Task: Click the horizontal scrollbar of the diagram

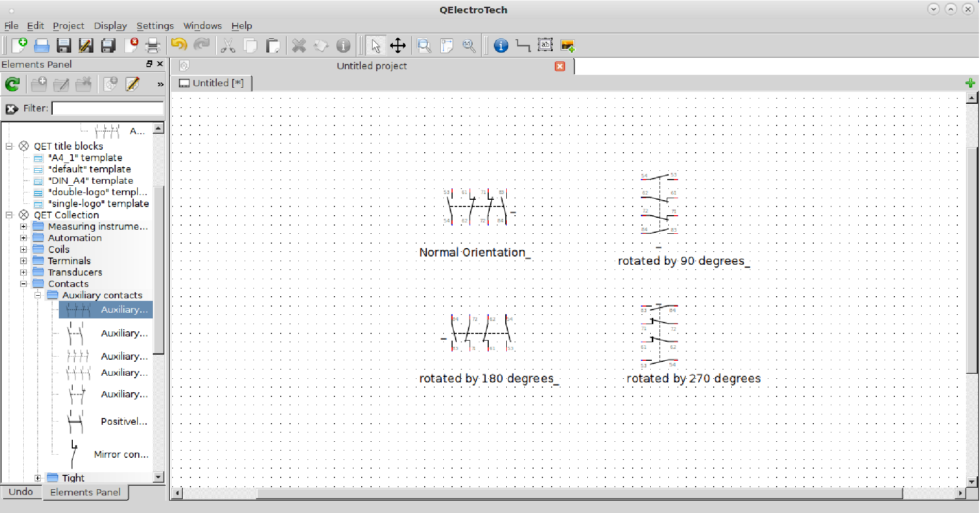Action: coord(568,493)
